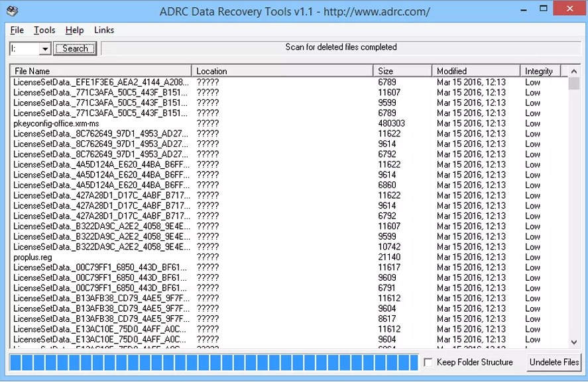Viewport: 588px width, 382px height.
Task: Click the scrollbar up arrow
Action: (x=574, y=70)
